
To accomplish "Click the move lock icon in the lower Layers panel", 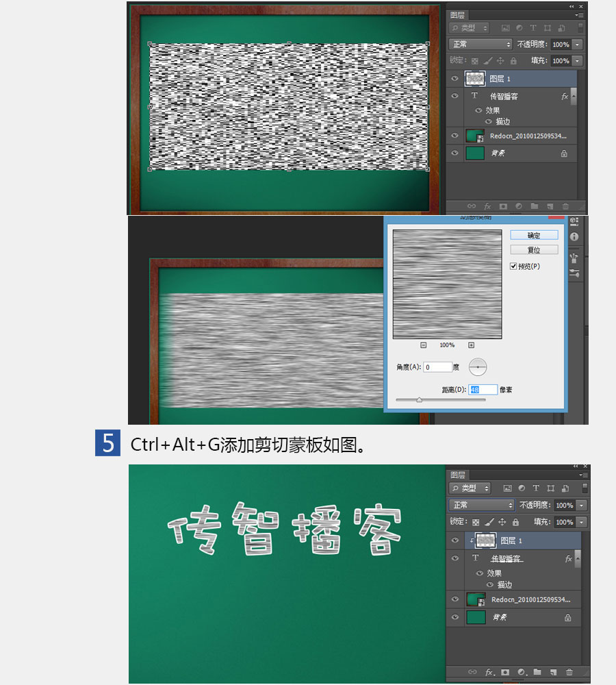I will [x=502, y=521].
